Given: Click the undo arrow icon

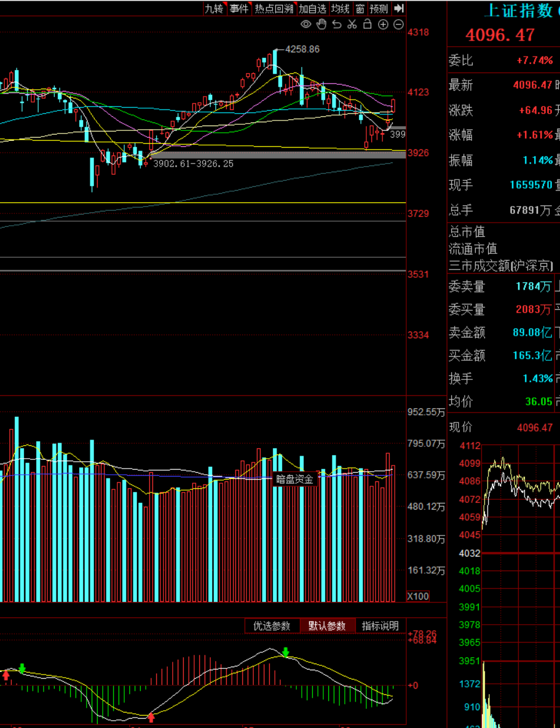Looking at the screenshot, I should (337, 25).
